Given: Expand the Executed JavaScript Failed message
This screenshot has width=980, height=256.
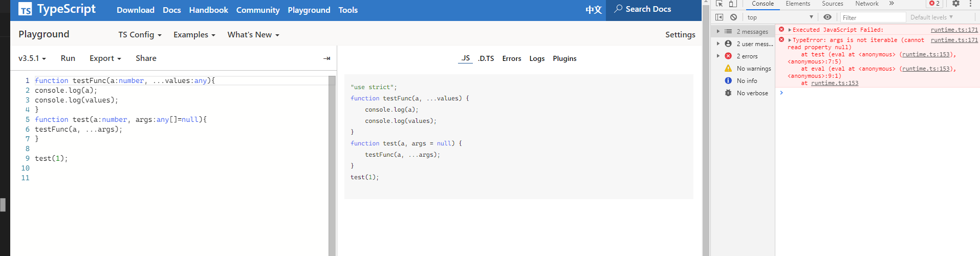Looking at the screenshot, I should point(790,30).
